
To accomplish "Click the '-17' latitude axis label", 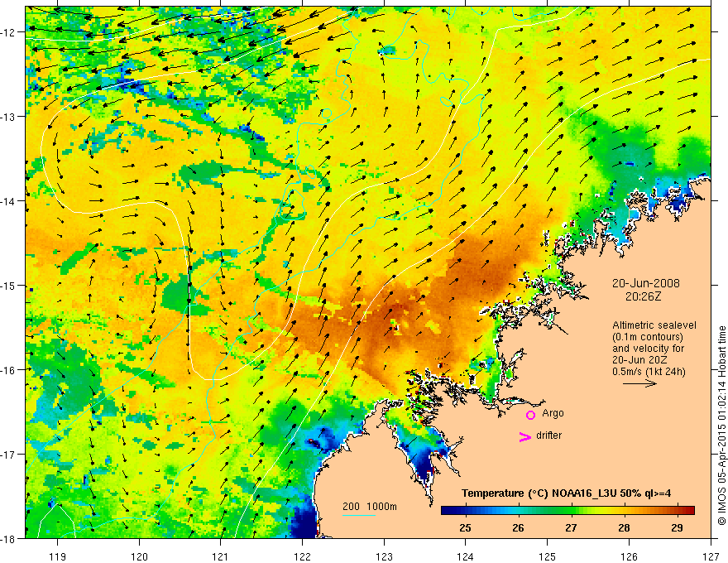I will coord(9,455).
